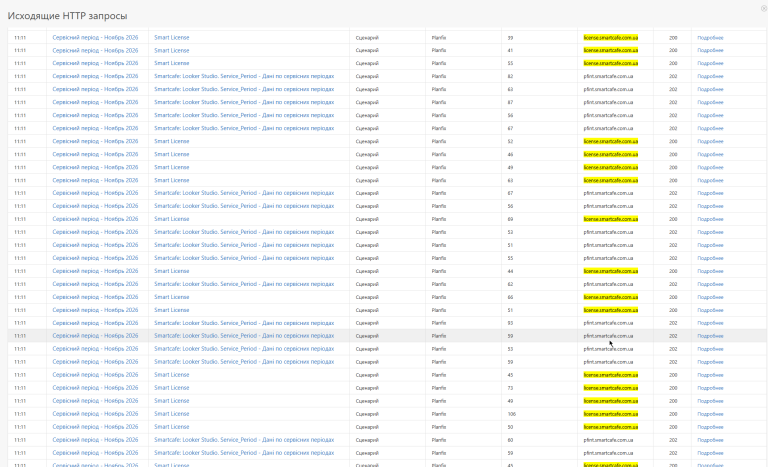The width and height of the screenshot is (768, 467).
Task: Open Подробнее link in row with value 82
Action: click(710, 76)
